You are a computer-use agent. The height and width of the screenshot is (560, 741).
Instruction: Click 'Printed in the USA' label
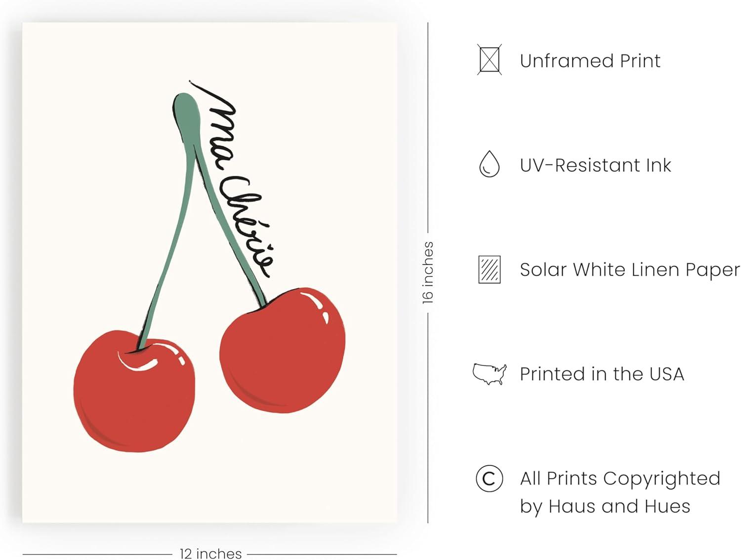602,374
